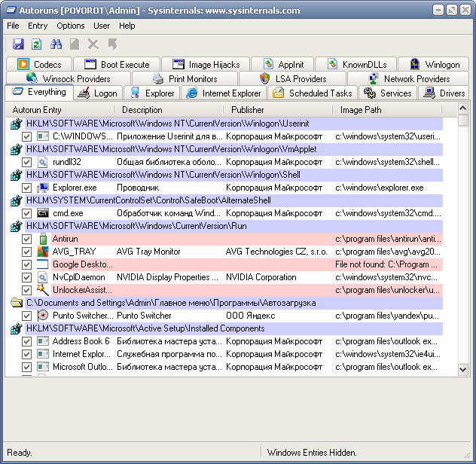Click the Properties page toolbar icon
Image resolution: width=476 pixels, height=464 pixels.
(x=75, y=44)
